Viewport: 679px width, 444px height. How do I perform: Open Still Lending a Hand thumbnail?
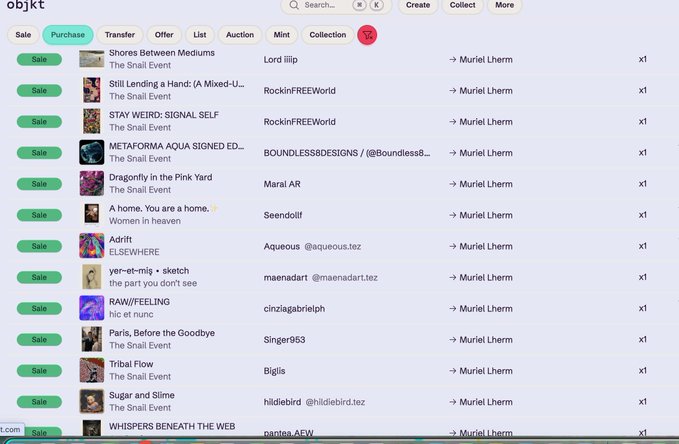(x=92, y=90)
